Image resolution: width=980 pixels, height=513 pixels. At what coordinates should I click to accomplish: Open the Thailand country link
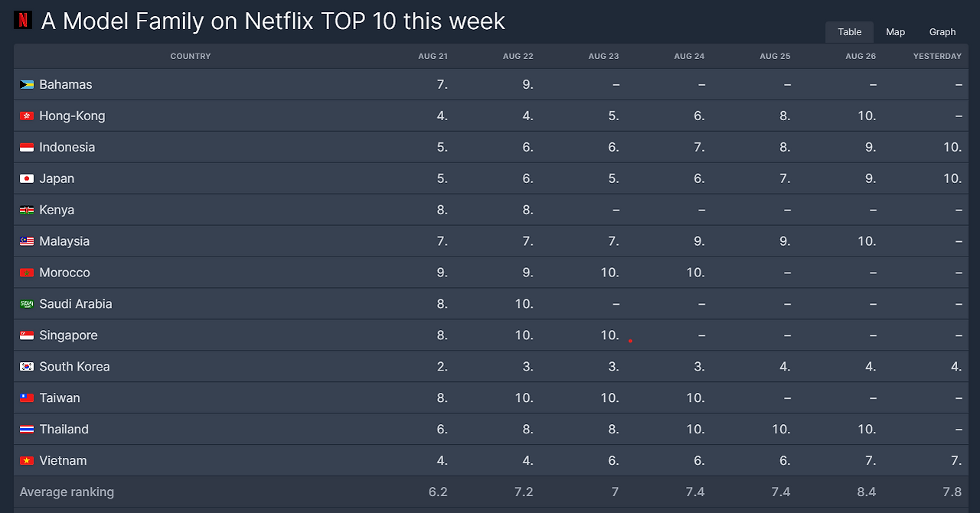tap(64, 430)
